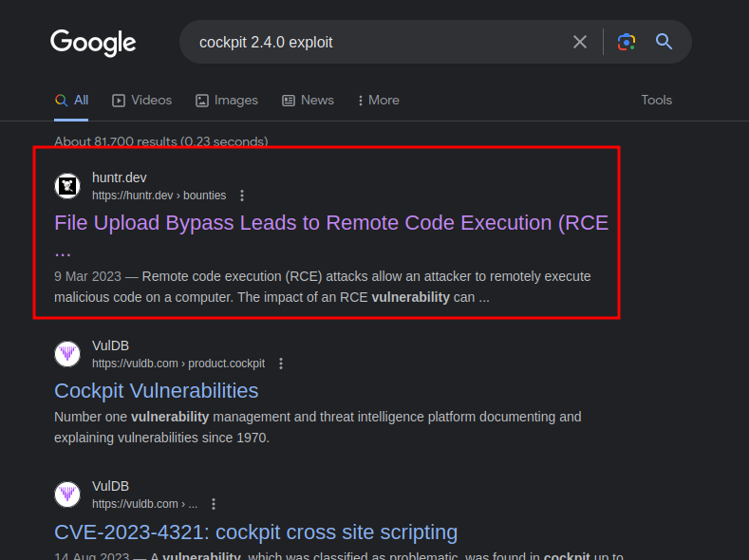This screenshot has width=749, height=560.
Task: Click the Google logo
Action: 93,43
